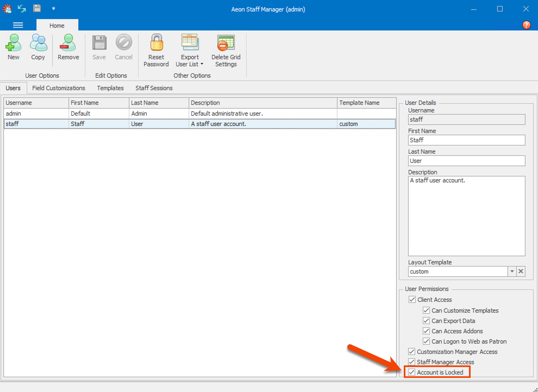Open the Staff Sessions tab
Screen dimensions: 538x392
[154, 88]
